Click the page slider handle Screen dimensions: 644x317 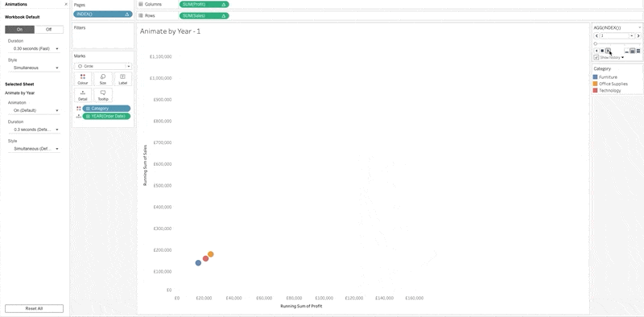click(x=595, y=43)
